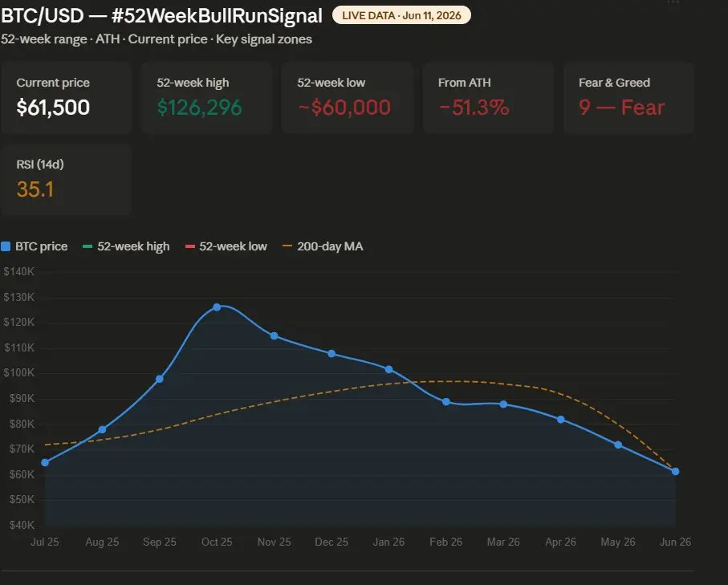
Task: Click the subtitle about 52-week range and ATH
Action: [x=157, y=39]
